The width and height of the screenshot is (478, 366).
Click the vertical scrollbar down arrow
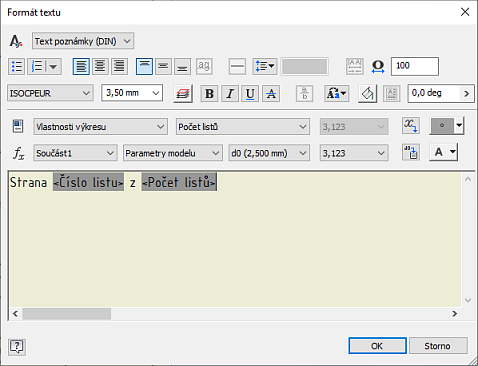(x=468, y=300)
